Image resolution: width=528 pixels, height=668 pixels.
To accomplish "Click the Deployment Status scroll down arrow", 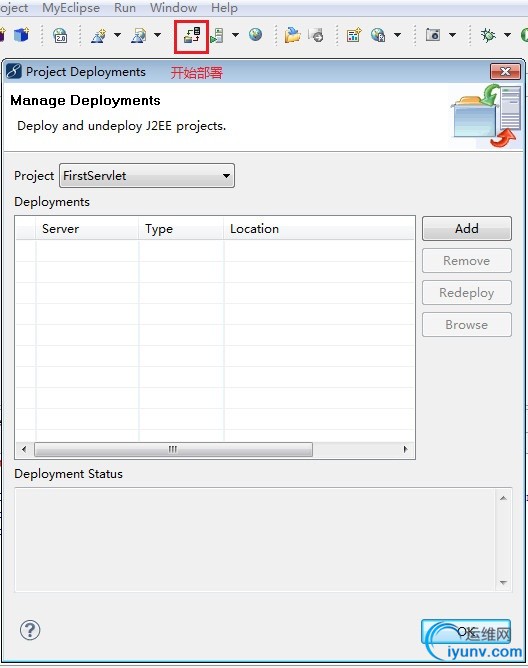I will coord(503,582).
